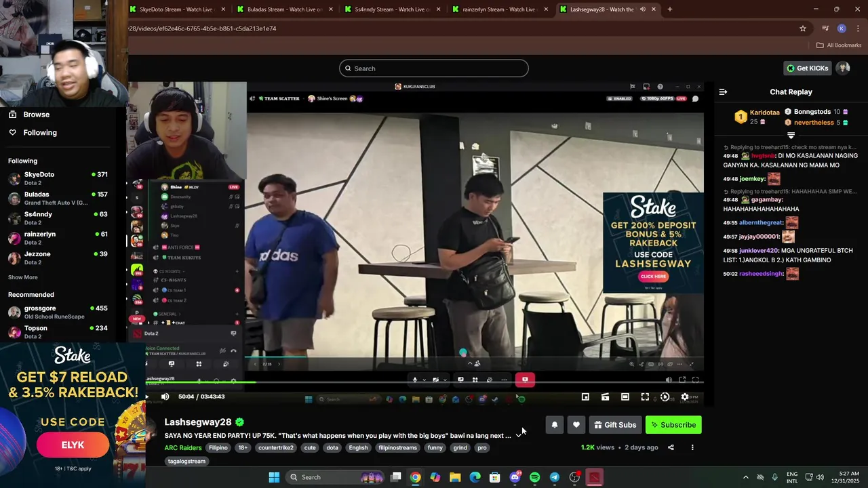Open junklover420 username in chat

(758, 251)
